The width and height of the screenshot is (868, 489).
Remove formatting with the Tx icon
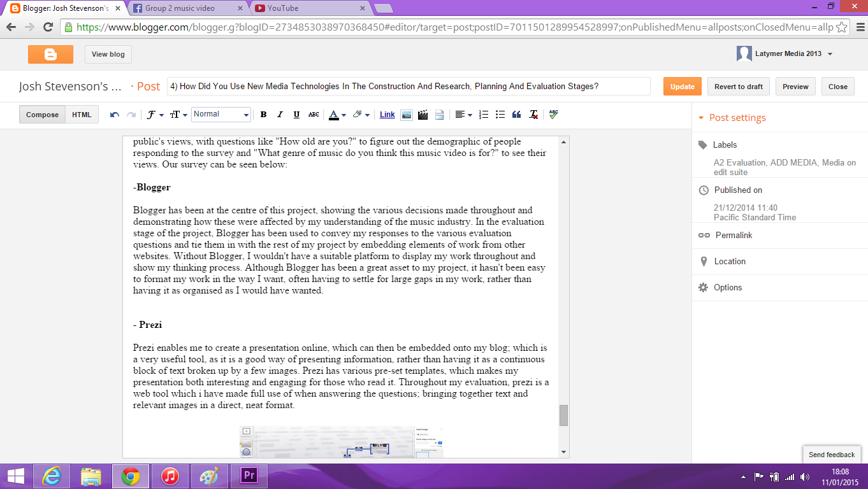[533, 115]
